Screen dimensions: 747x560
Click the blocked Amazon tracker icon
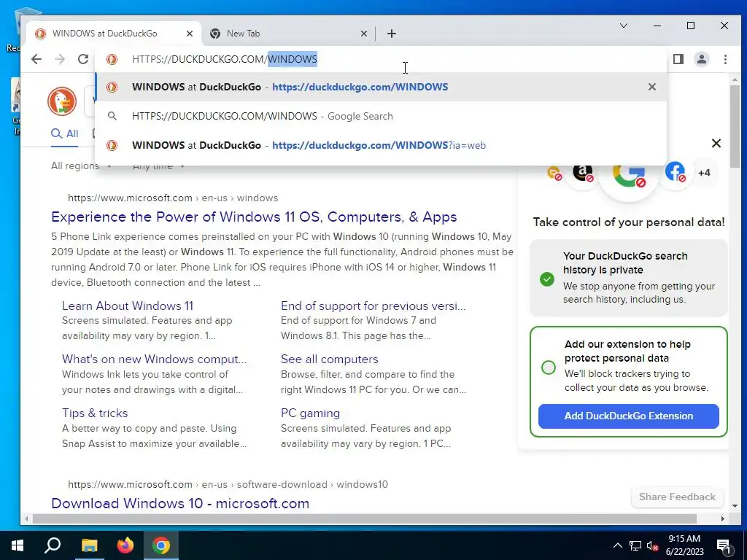click(583, 172)
